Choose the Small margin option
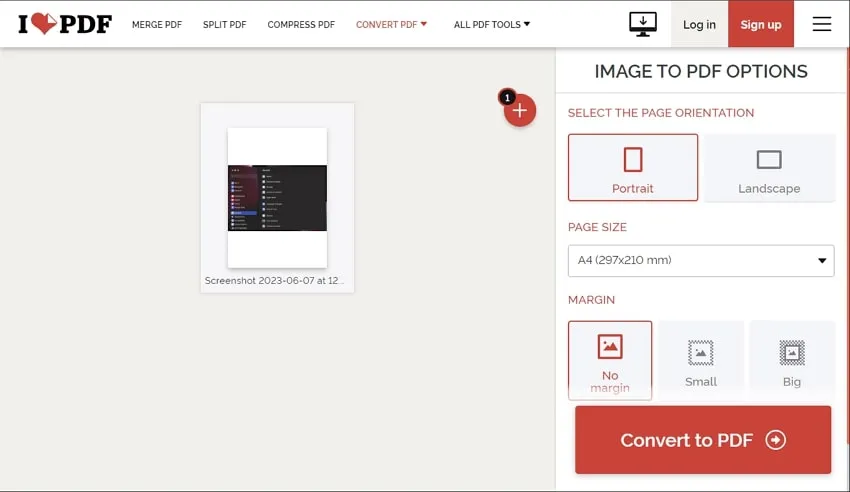The height and width of the screenshot is (492, 850). click(701, 360)
